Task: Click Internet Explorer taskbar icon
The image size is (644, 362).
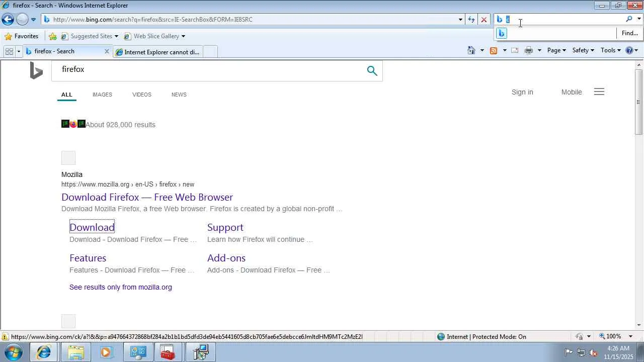Action: point(44,352)
